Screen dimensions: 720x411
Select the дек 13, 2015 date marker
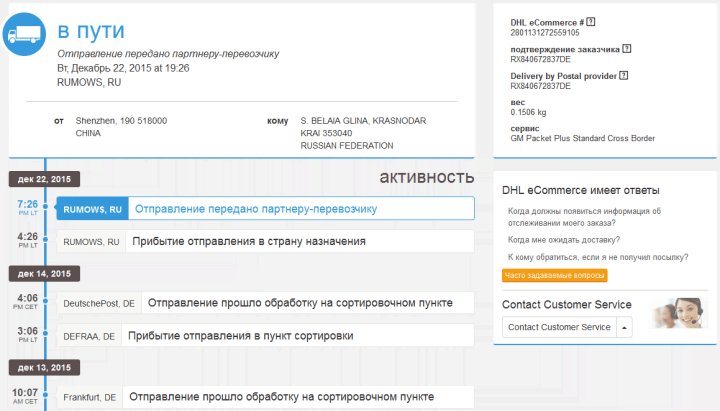pos(44,367)
